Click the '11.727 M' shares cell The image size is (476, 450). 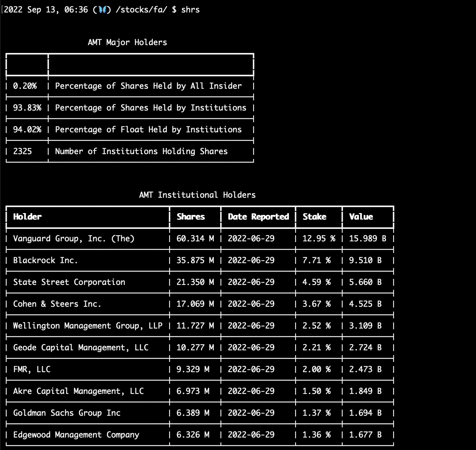pyautogui.click(x=195, y=326)
